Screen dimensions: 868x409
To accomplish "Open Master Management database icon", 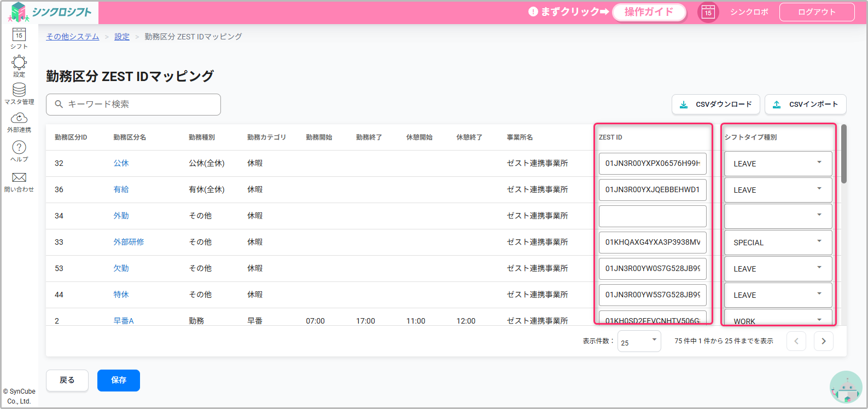I will point(19,93).
